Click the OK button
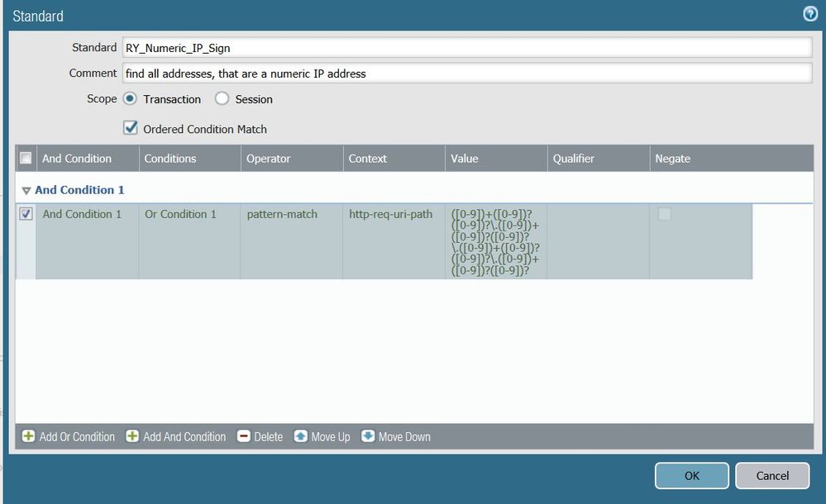826x504 pixels. pos(691,475)
